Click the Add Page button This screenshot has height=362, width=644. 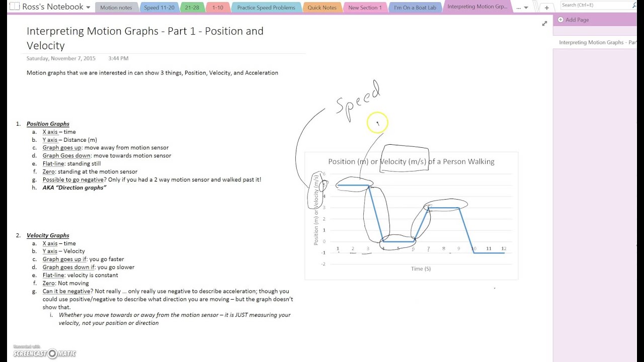point(573,20)
